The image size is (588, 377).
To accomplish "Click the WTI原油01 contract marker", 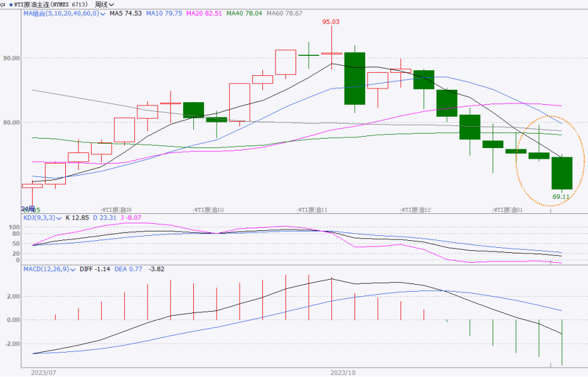I will pos(509,210).
